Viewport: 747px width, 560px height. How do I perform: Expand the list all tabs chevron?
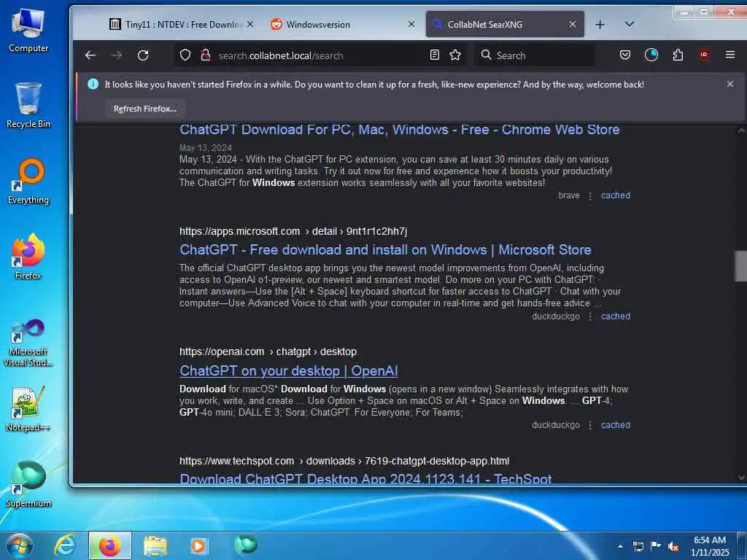(x=630, y=24)
